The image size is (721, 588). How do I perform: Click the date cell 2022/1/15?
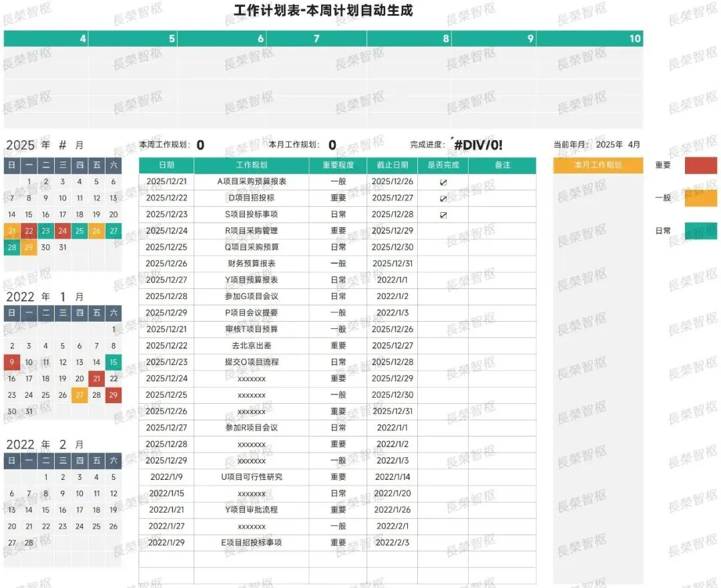coord(166,494)
